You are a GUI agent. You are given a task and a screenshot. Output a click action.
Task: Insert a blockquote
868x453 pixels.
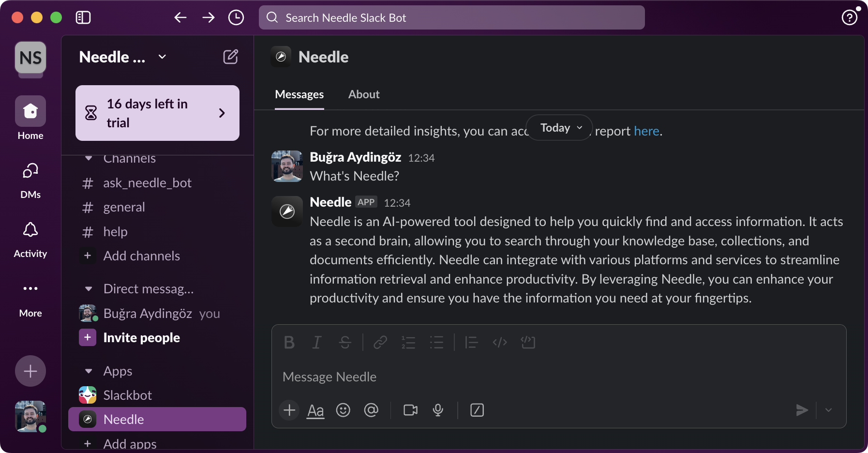[471, 343]
